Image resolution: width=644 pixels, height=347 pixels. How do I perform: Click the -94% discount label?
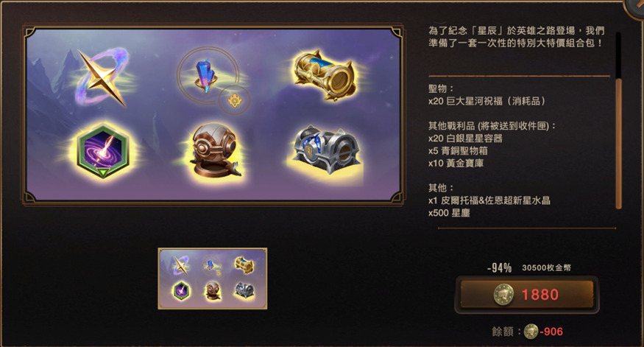tap(499, 268)
